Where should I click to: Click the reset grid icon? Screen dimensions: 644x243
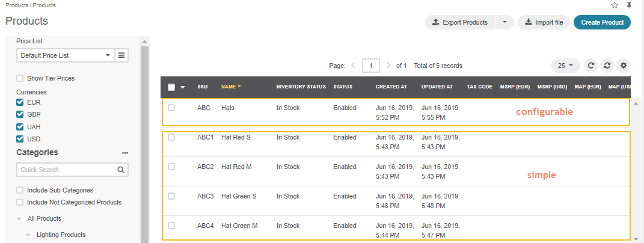point(607,66)
